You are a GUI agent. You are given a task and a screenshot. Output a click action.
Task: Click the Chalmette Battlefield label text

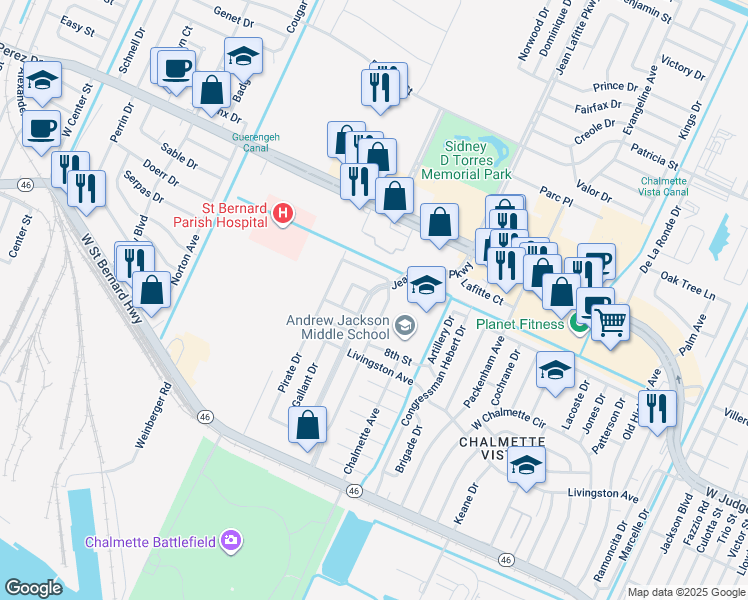click(150, 542)
